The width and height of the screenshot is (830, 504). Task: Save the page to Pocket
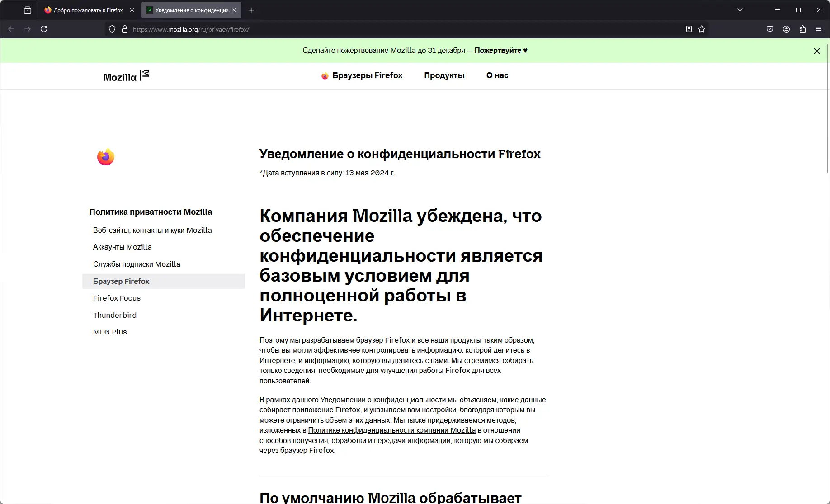click(x=770, y=29)
